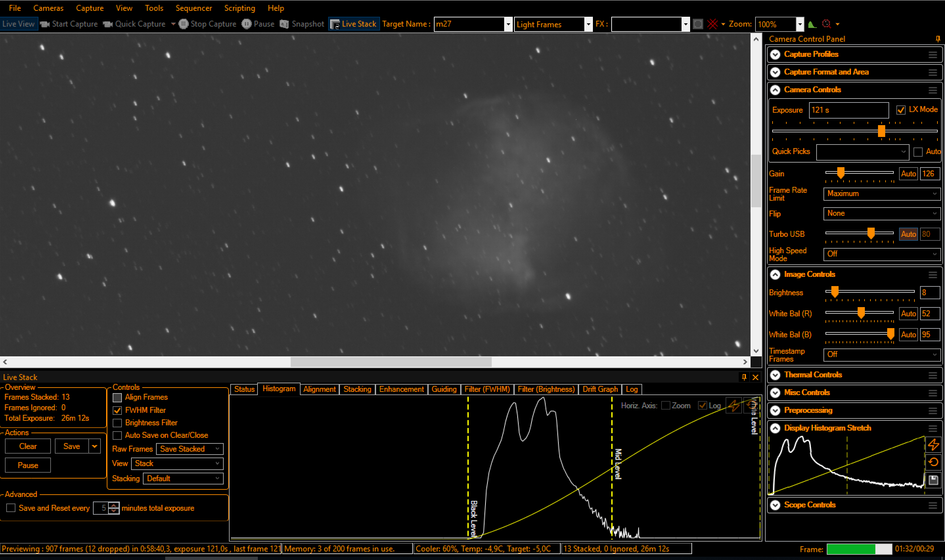The height and width of the screenshot is (560, 945).
Task: Enable the Align Frames checkbox
Action: [x=117, y=397]
